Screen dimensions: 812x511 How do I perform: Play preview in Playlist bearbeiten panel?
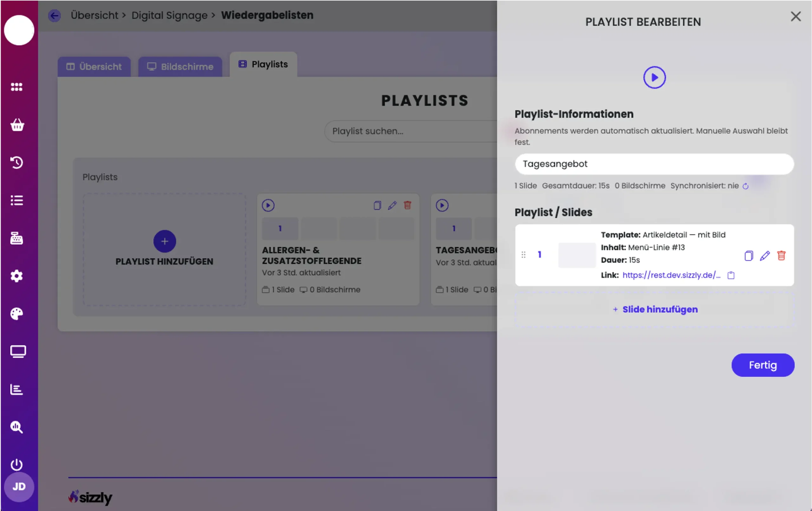pyautogui.click(x=654, y=78)
